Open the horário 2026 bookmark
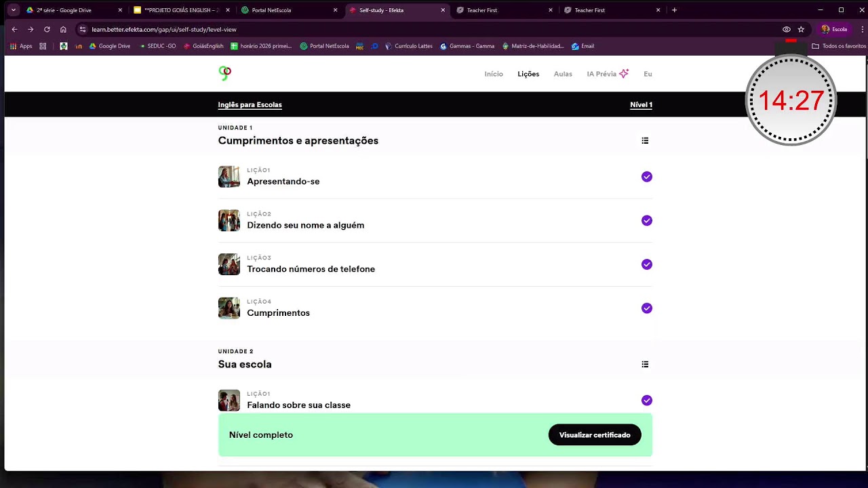 [x=261, y=46]
